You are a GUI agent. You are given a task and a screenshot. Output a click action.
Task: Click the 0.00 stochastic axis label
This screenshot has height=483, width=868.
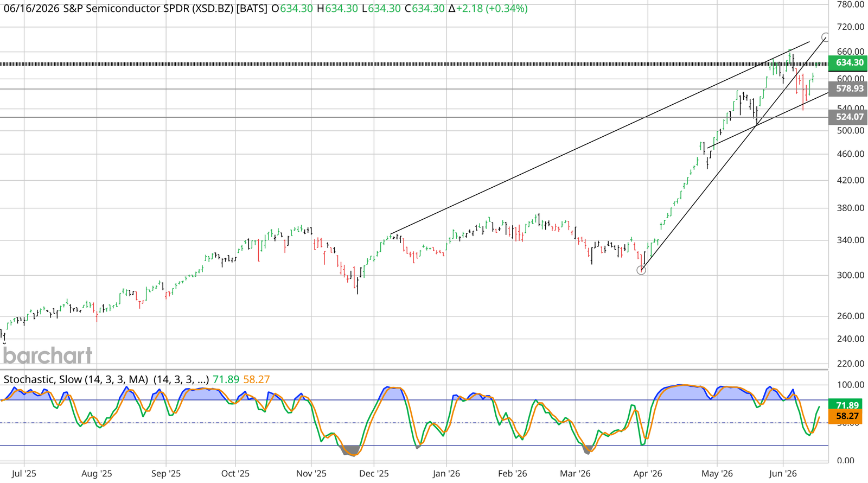(845, 461)
